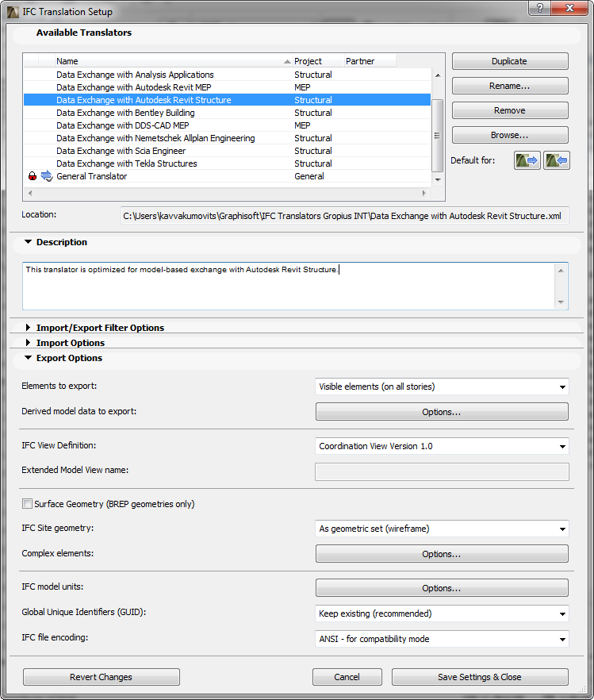Select Data Exchange with Autodesk Revit MEP
Image resolution: width=594 pixels, height=700 pixels.
(x=227, y=87)
